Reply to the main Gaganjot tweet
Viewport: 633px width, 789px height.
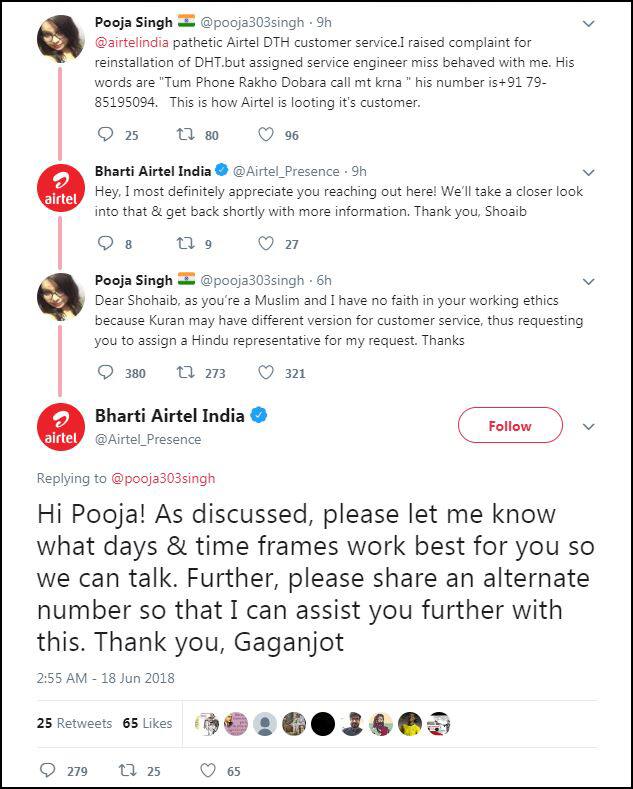(x=48, y=770)
